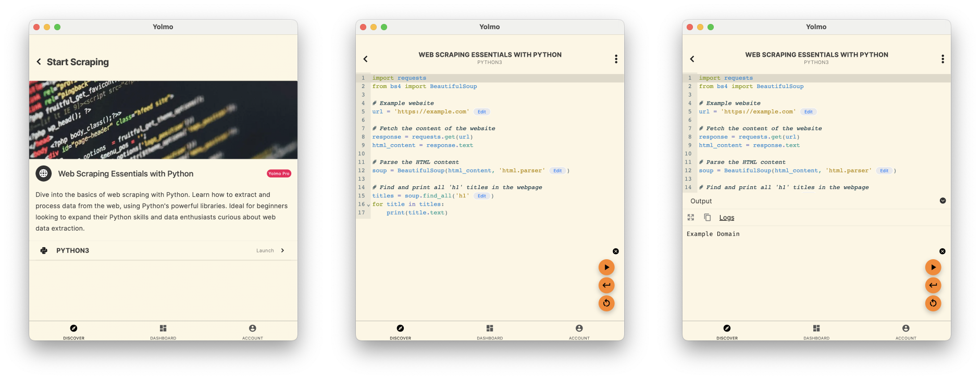
Task: Select Account tab in left window
Action: click(x=253, y=331)
